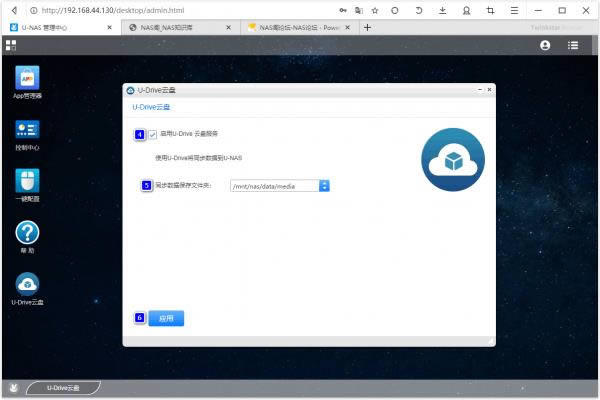Viewport: 600px width, 400px height.
Task: Click the undo arrow browser icon
Action: pos(419,10)
